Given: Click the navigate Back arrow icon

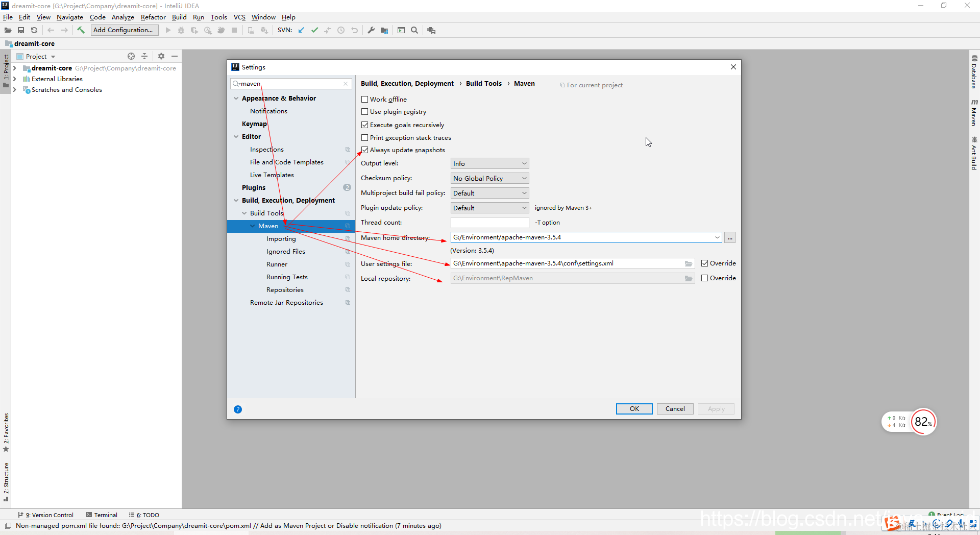Looking at the screenshot, I should point(51,30).
